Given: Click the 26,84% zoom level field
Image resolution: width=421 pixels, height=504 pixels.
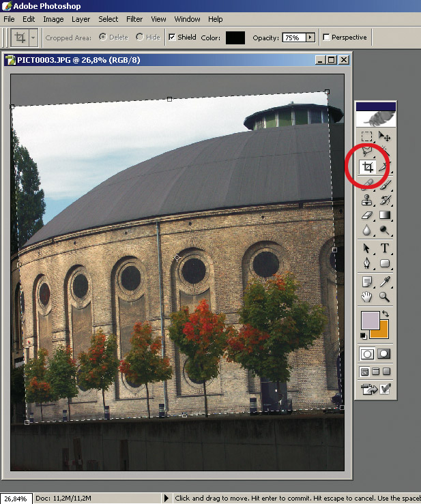Looking at the screenshot, I should coord(16,499).
